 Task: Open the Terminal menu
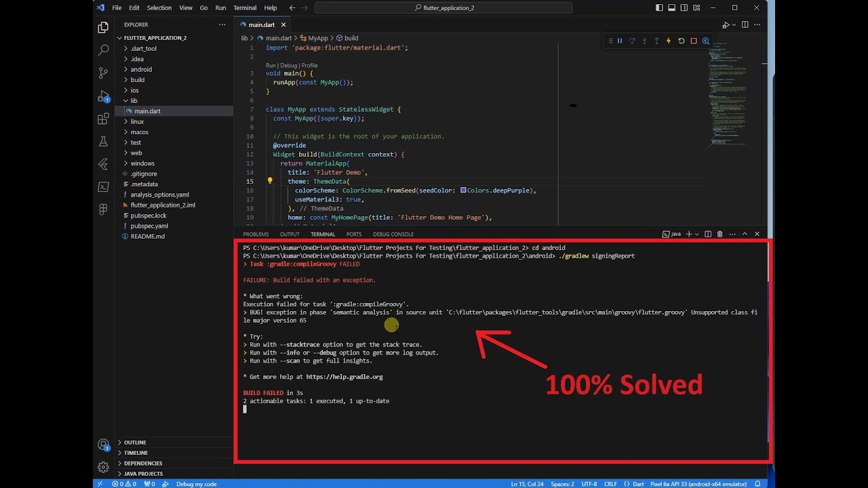pos(245,7)
